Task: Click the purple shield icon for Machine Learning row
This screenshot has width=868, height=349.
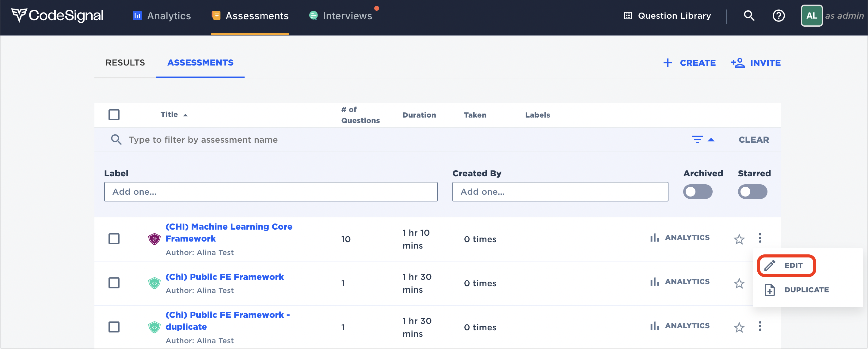Action: pyautogui.click(x=154, y=239)
